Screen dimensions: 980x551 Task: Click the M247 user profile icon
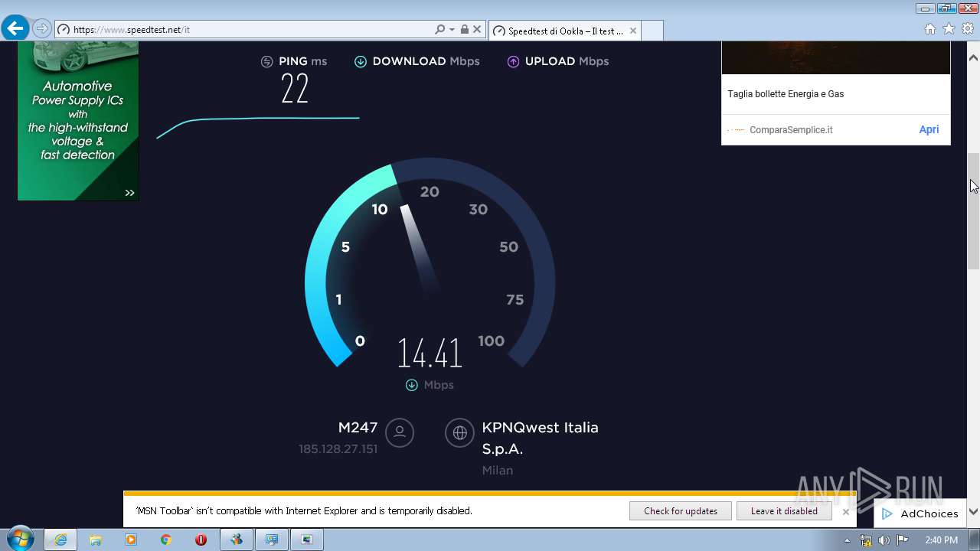coord(399,432)
